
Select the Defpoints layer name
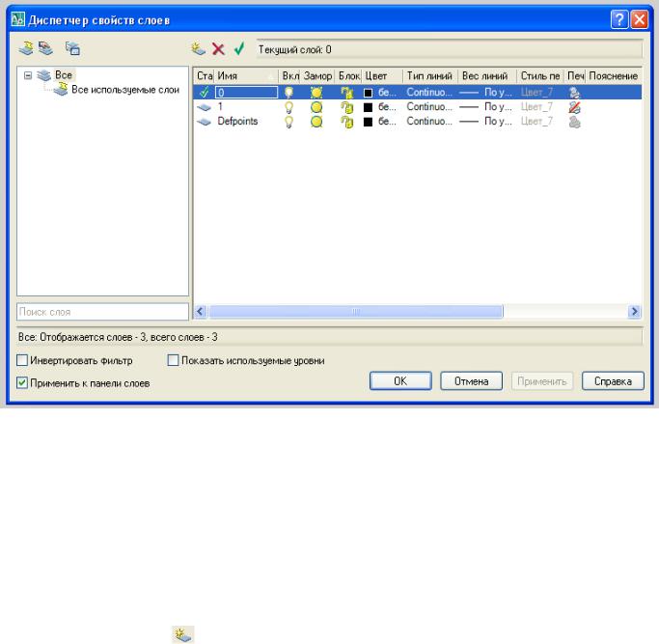tap(237, 121)
